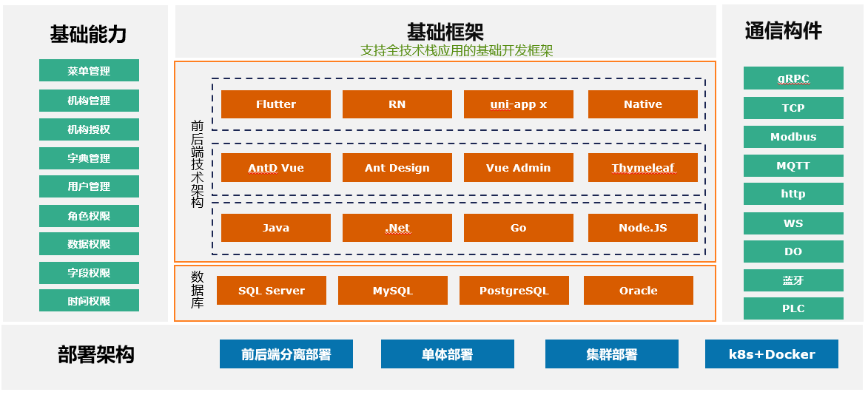Select the Java backend block
Image resolution: width=868 pixels, height=395 pixels.
tap(276, 228)
